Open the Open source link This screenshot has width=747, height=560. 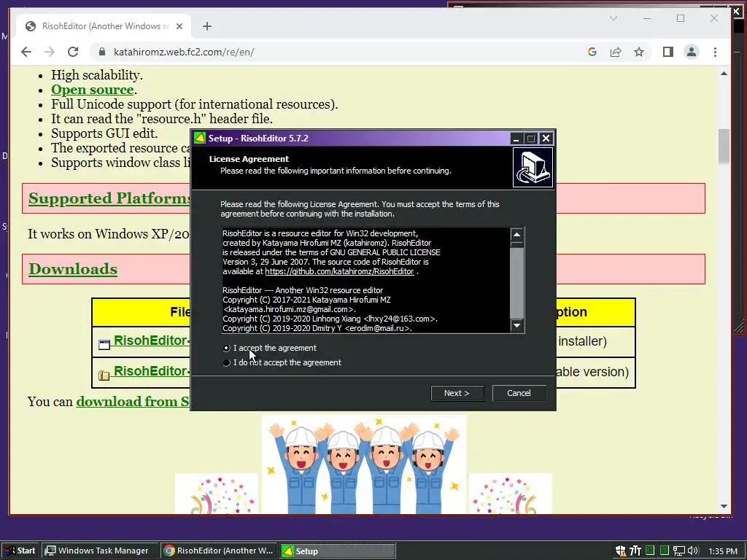click(93, 90)
